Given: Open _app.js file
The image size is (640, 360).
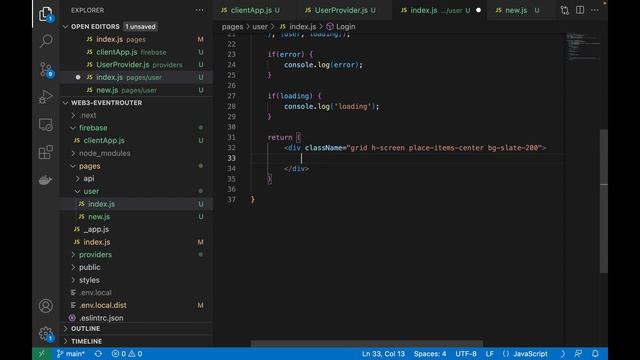Looking at the screenshot, I should pos(137,229).
